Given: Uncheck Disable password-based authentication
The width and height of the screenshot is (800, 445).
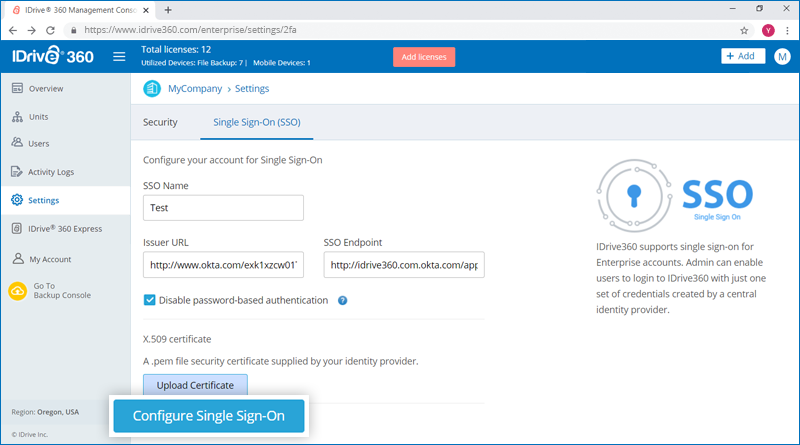Looking at the screenshot, I should [149, 300].
